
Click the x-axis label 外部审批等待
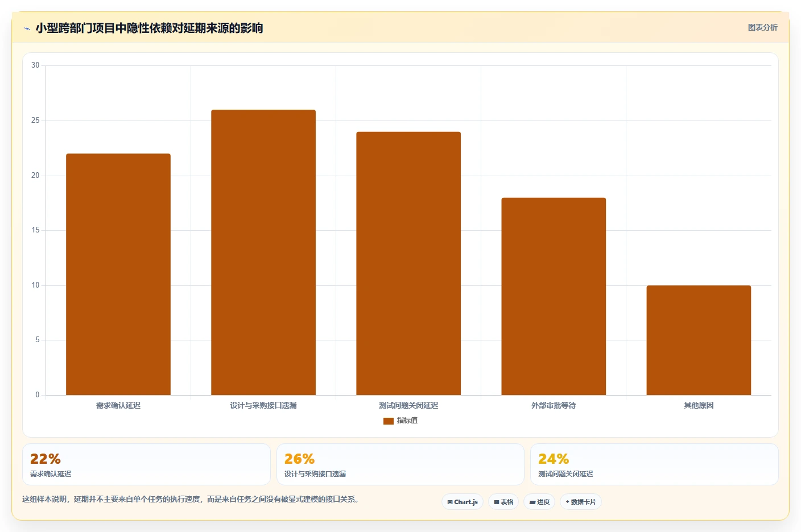pyautogui.click(x=554, y=405)
